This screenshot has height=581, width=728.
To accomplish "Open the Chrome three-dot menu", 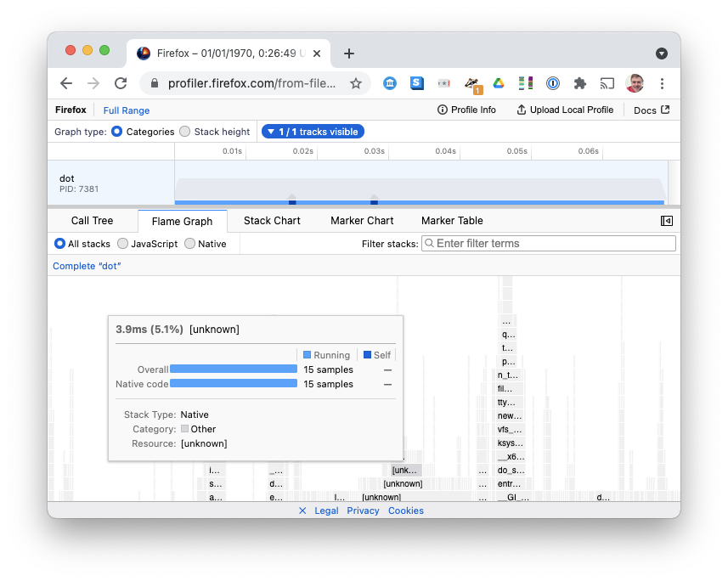I will click(662, 83).
